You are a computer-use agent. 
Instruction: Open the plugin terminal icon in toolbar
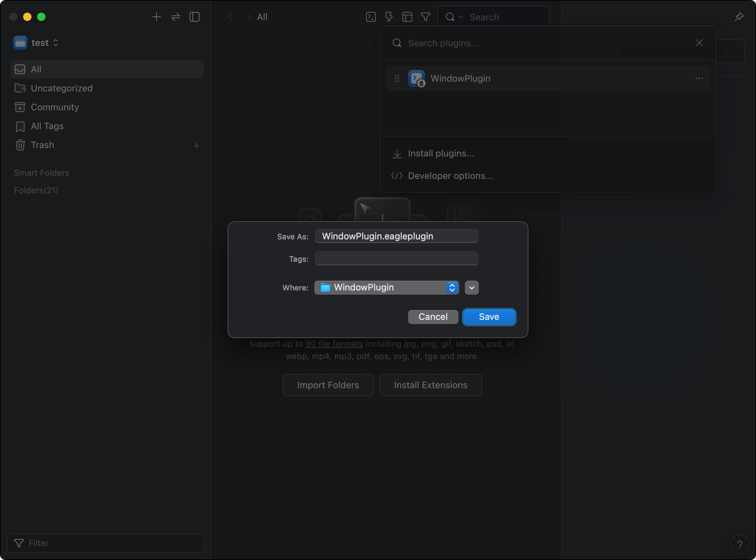371,17
